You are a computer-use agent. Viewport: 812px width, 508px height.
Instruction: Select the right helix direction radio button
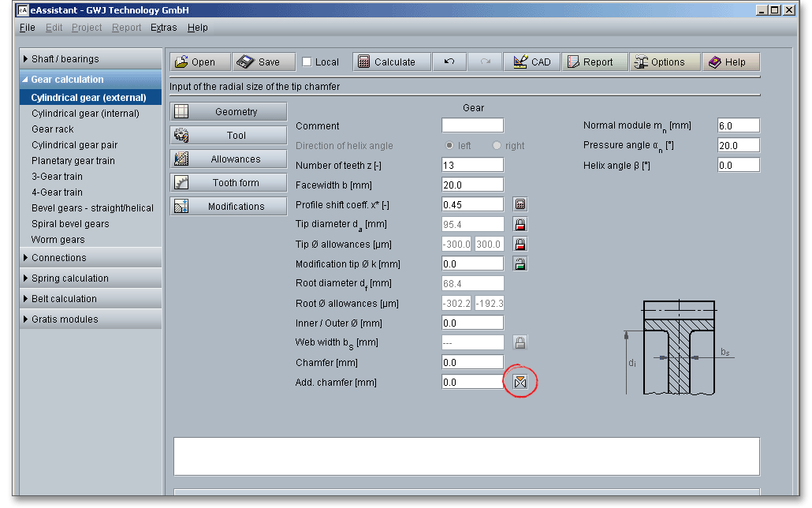tap(497, 146)
